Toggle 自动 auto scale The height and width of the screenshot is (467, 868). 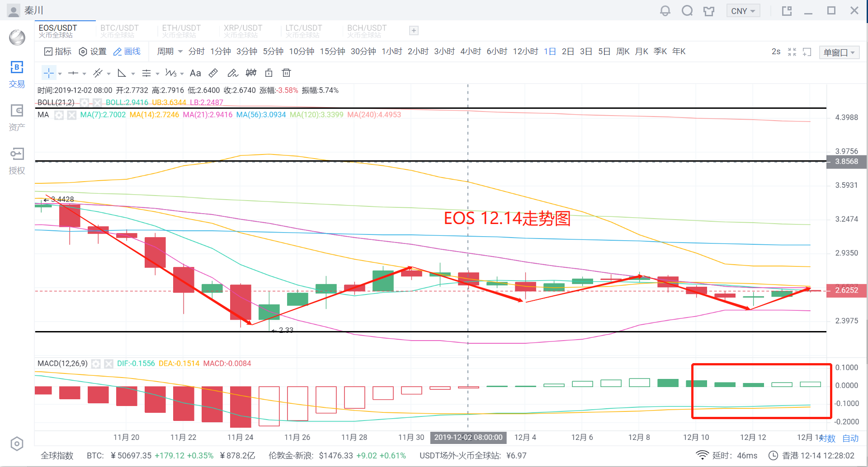tap(850, 439)
